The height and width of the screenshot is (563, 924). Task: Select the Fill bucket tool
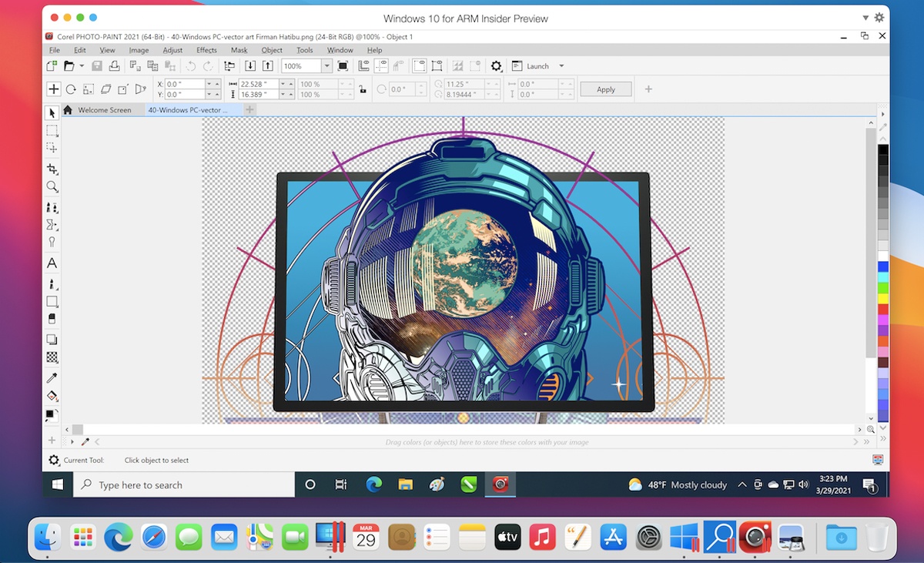point(52,396)
